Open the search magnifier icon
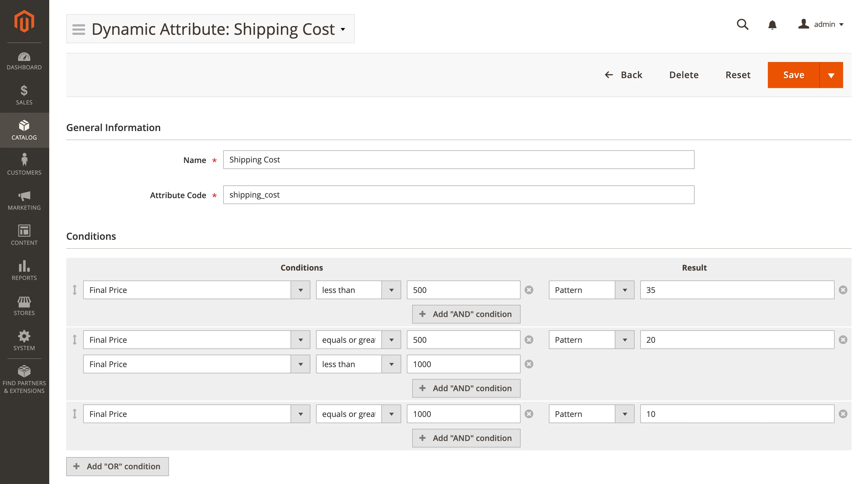 pos(742,25)
